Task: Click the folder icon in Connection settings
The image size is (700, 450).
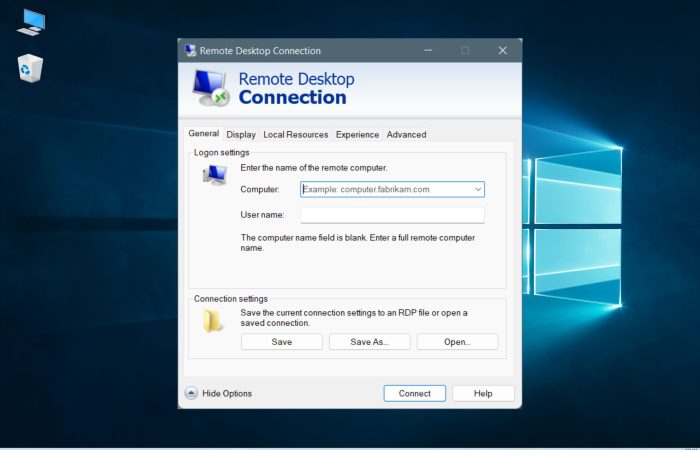Action: (x=212, y=321)
